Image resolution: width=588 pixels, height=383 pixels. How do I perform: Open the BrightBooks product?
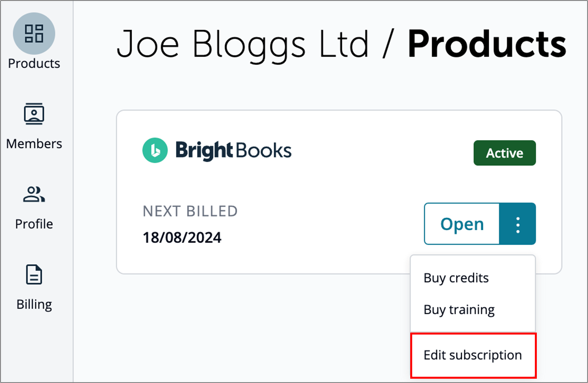462,224
